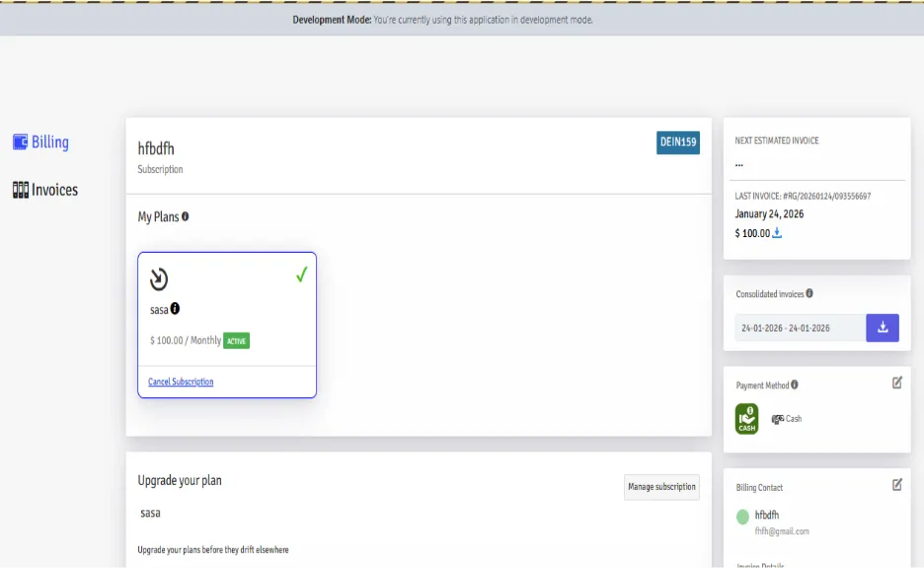
Task: Click the $ 100.00 / Monthly price
Action: [186, 340]
